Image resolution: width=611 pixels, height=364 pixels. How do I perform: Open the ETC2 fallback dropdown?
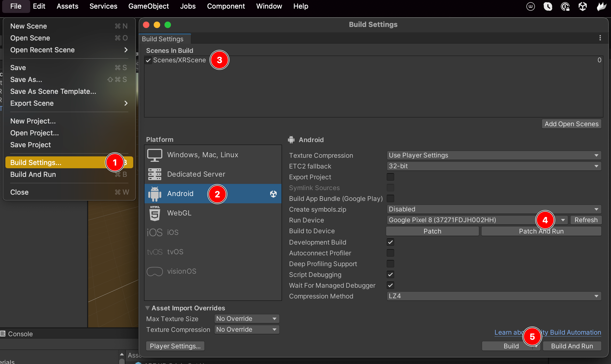coord(493,166)
